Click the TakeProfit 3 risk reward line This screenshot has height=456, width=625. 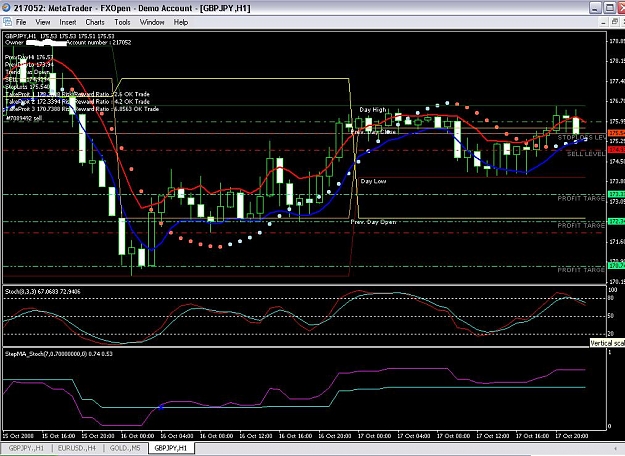[82, 109]
